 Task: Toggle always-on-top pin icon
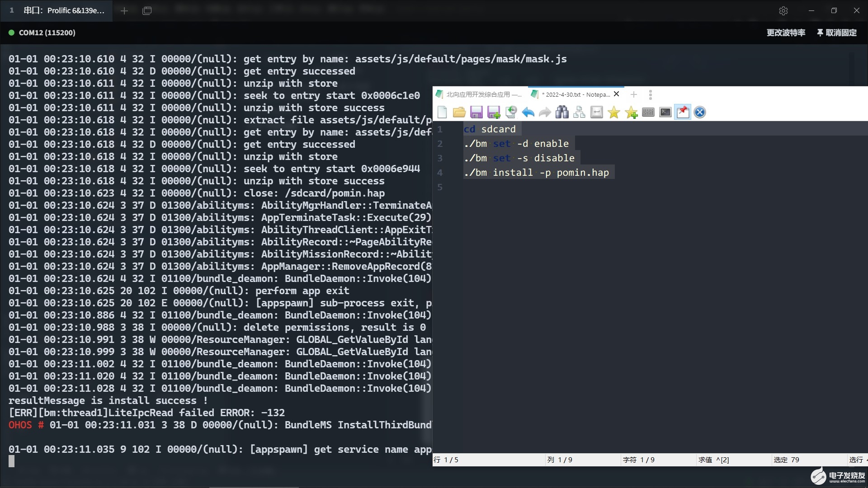[x=683, y=112]
